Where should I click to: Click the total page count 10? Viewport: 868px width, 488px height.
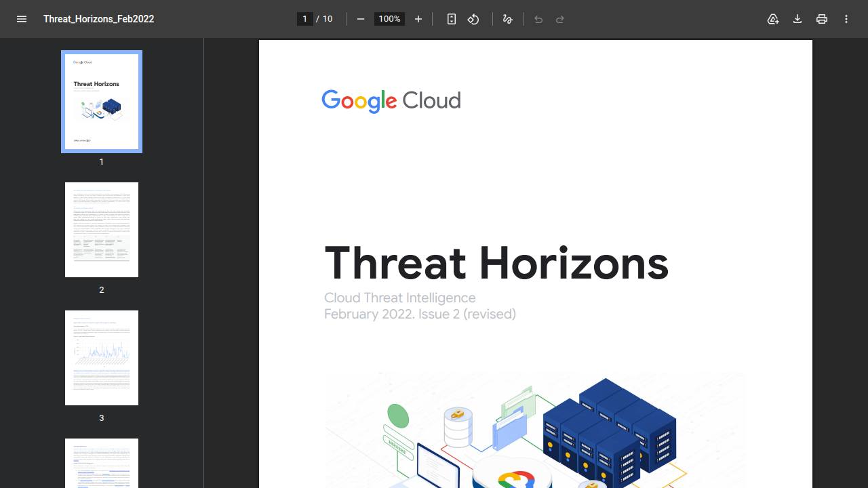tap(328, 19)
